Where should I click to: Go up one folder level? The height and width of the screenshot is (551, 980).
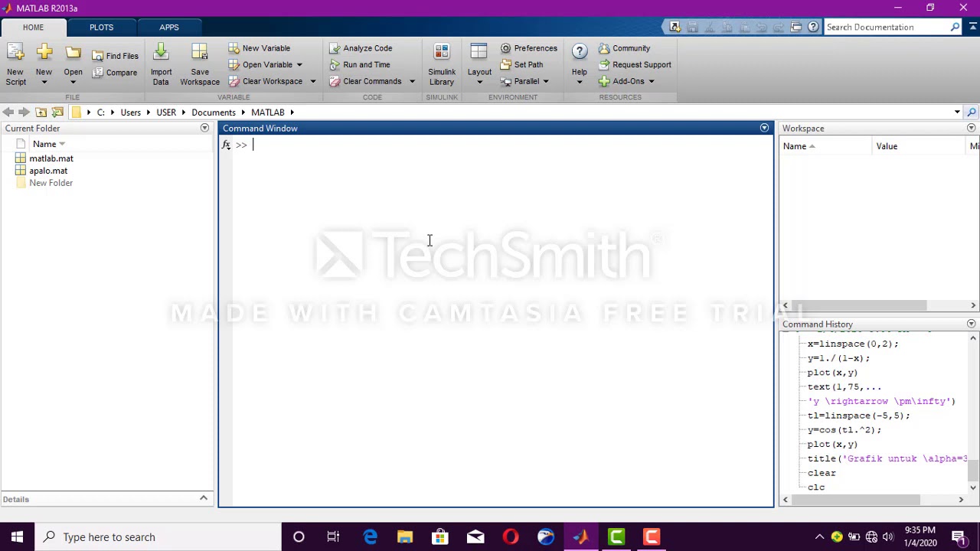[41, 112]
